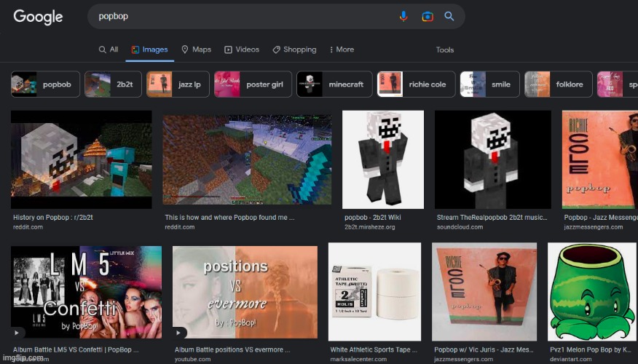638x364 pixels.
Task: Click the minecraft suggestion chip
Action: point(334,84)
